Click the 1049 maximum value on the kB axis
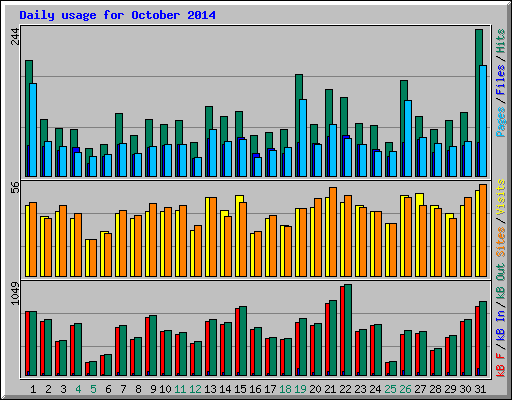512x400 pixels. click(x=15, y=293)
